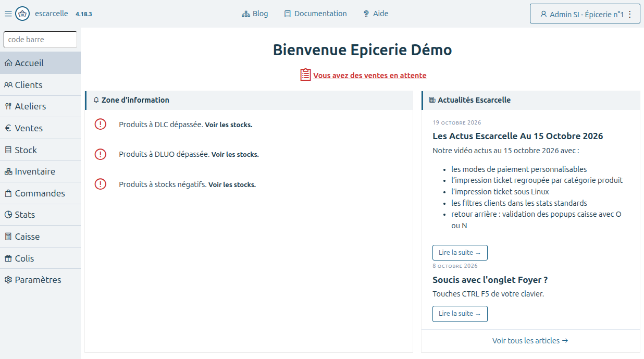The height and width of the screenshot is (359, 644).
Task: Open the Admin SI - Épicerie n°1 user menu
Action: pos(585,14)
